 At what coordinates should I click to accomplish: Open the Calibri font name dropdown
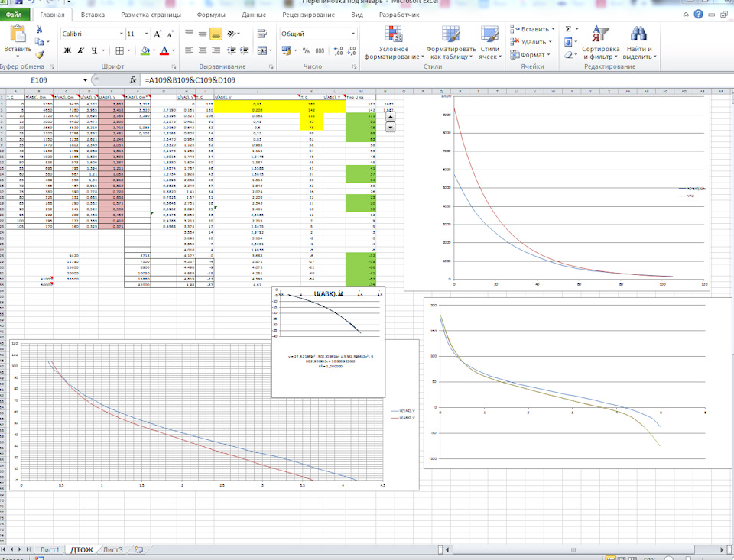[x=122, y=34]
